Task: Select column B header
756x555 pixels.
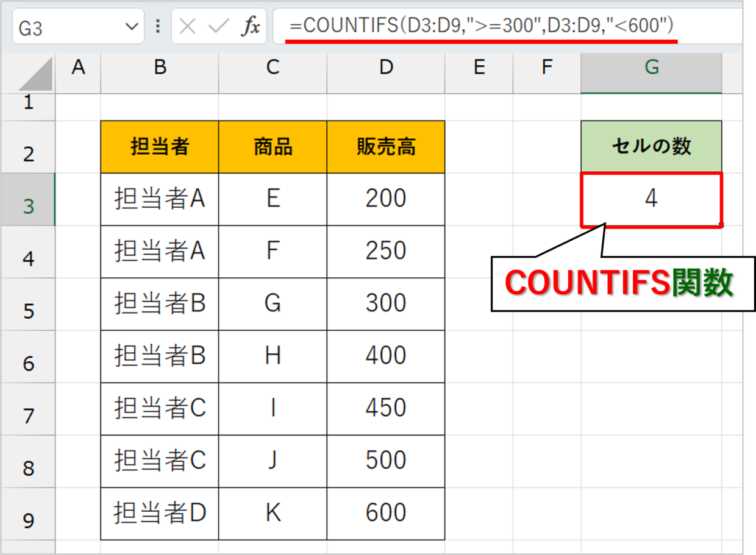Action: pos(160,74)
